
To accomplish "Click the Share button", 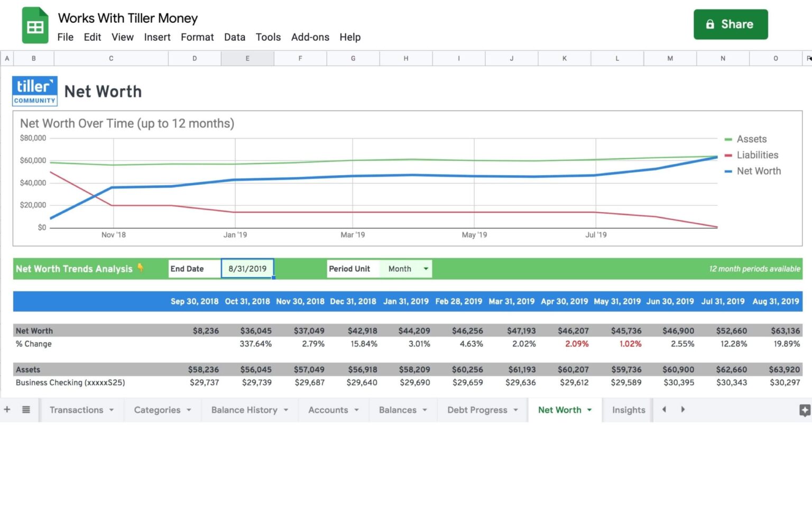I will click(731, 24).
